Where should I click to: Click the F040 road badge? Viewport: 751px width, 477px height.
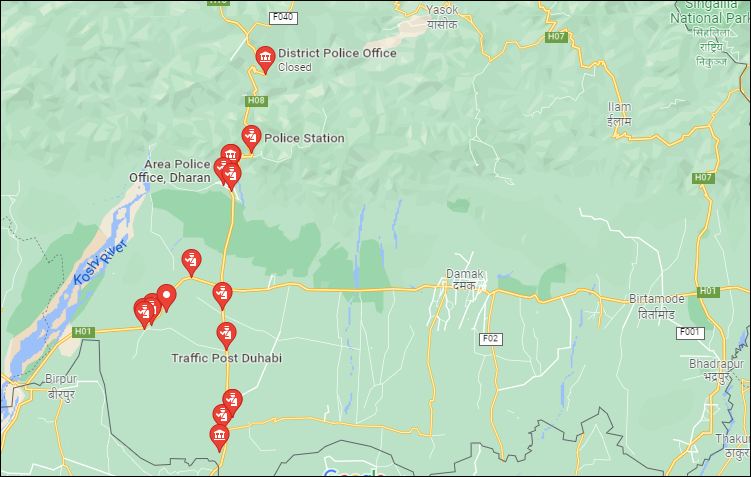click(283, 18)
